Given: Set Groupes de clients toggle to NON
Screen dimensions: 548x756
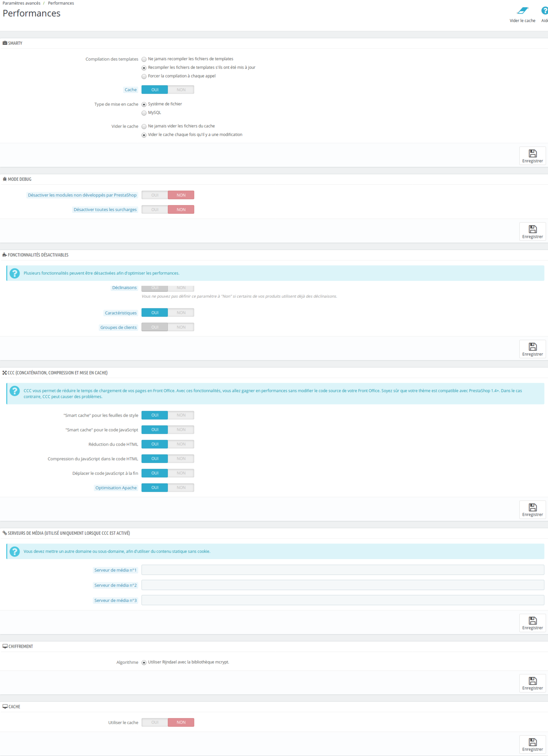Looking at the screenshot, I should [181, 327].
